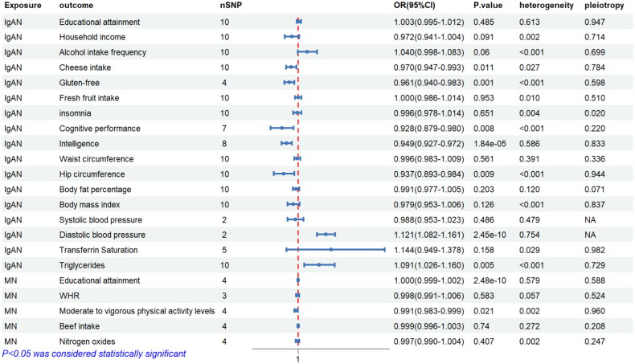The image size is (635, 364).
Task: Click the OR value '1.144(0.949-1.378)'
Action: (429, 250)
